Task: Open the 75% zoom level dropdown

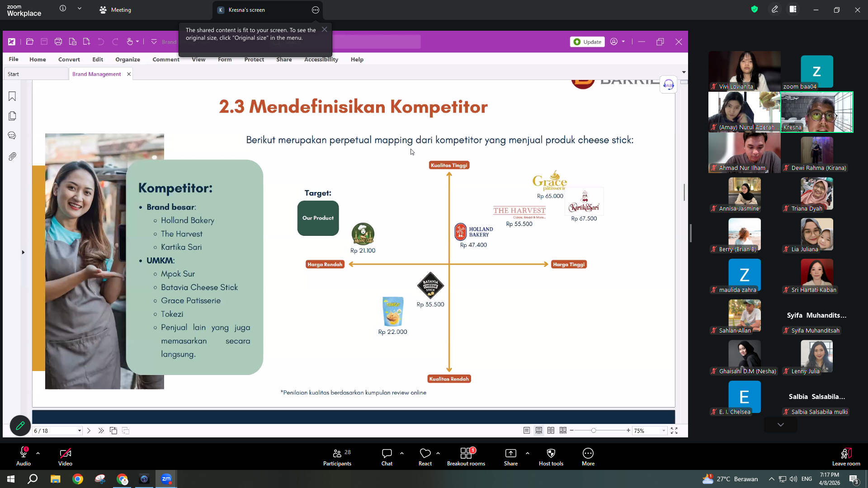Action: pyautogui.click(x=664, y=431)
